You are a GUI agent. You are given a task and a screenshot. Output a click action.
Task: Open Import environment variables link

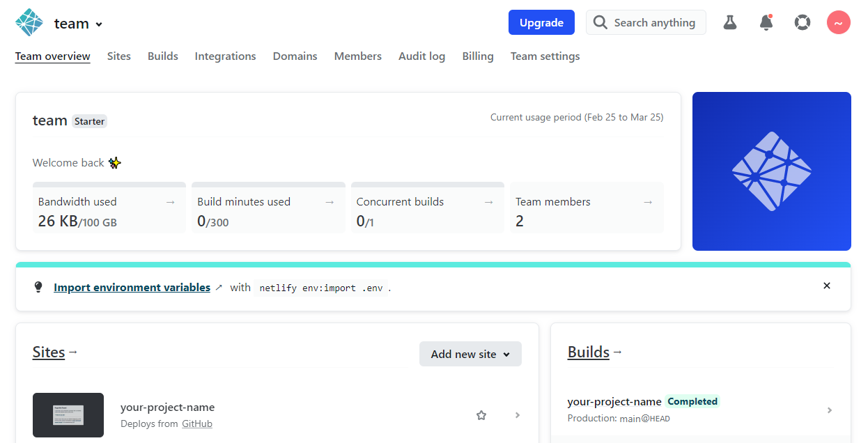[x=132, y=287]
